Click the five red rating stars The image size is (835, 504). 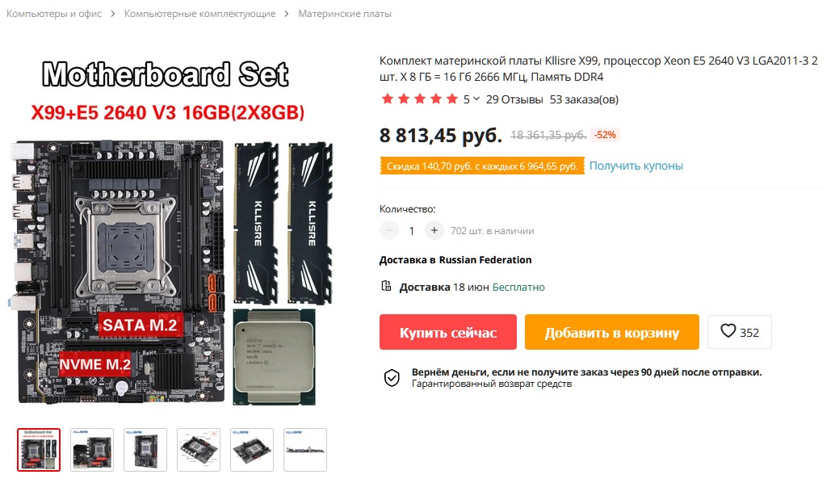tap(420, 99)
